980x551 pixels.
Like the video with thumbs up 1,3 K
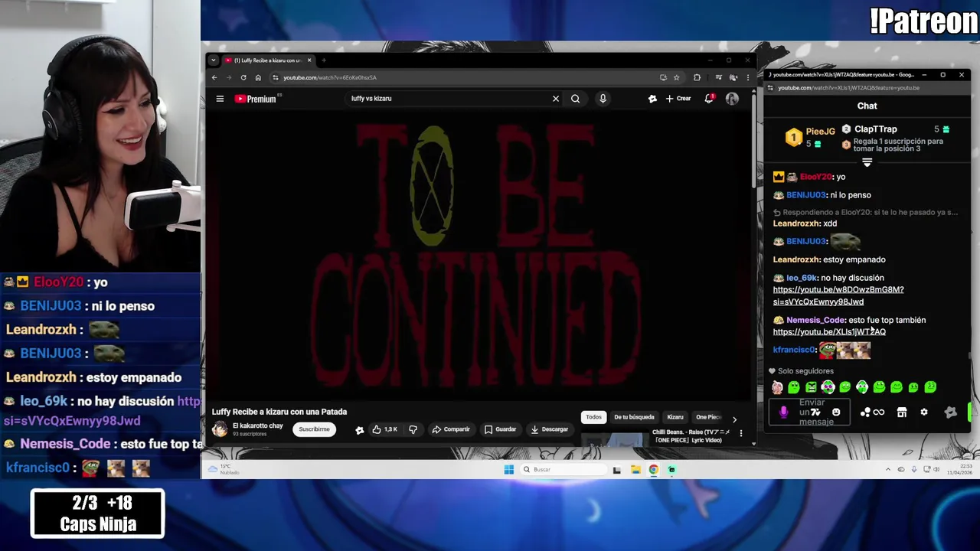(x=385, y=429)
